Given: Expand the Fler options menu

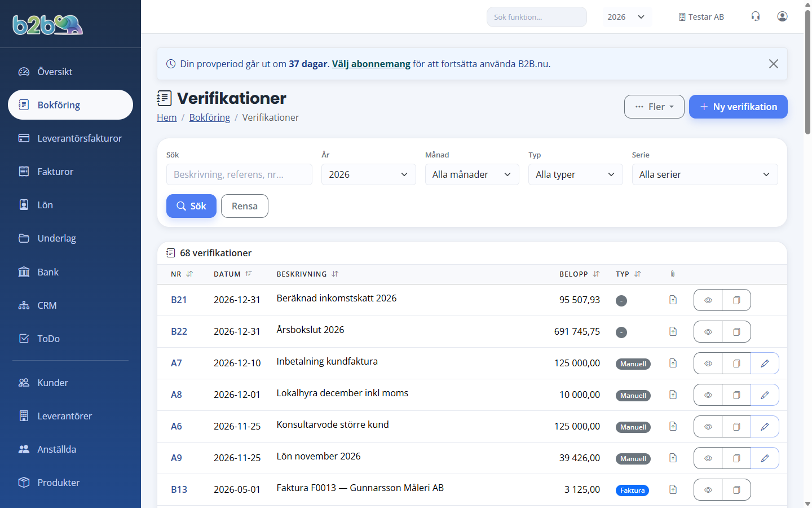Looking at the screenshot, I should tap(654, 107).
